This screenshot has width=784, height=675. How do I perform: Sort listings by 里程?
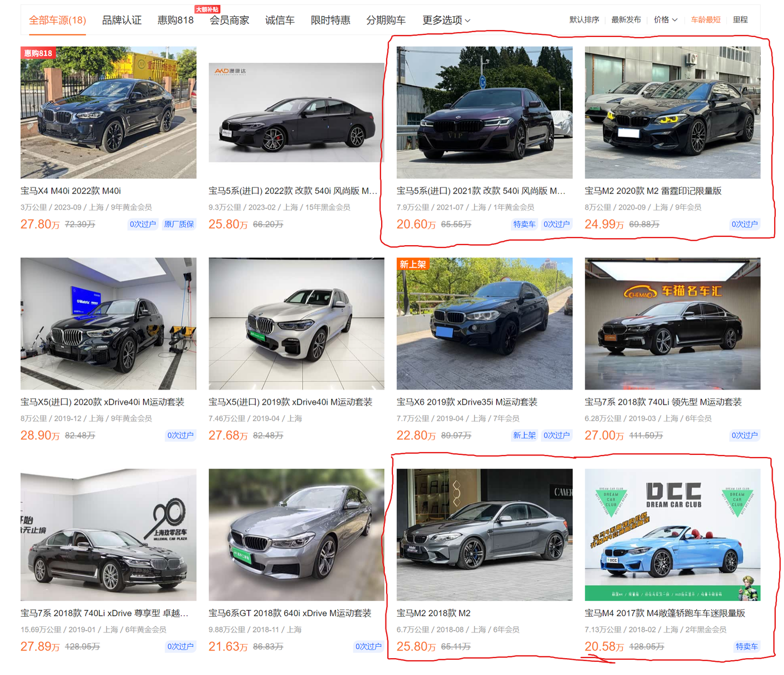click(x=740, y=20)
